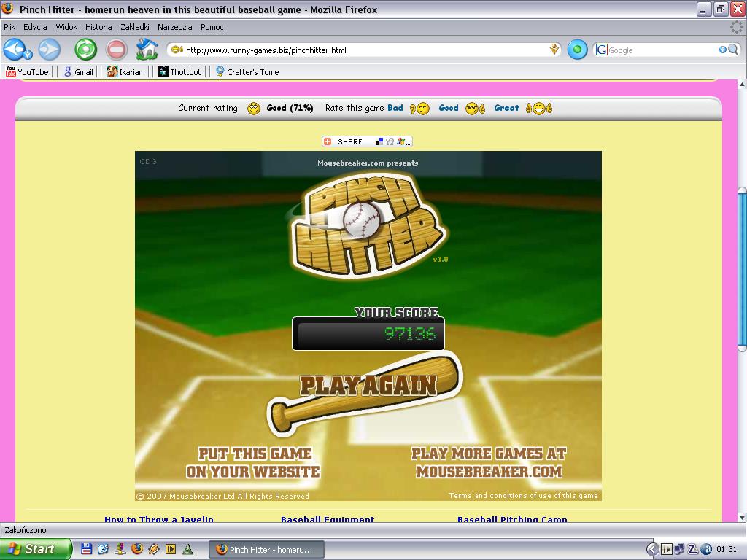The image size is (747, 560).
Task: Click the Firefox activity throbber icon
Action: [737, 27]
